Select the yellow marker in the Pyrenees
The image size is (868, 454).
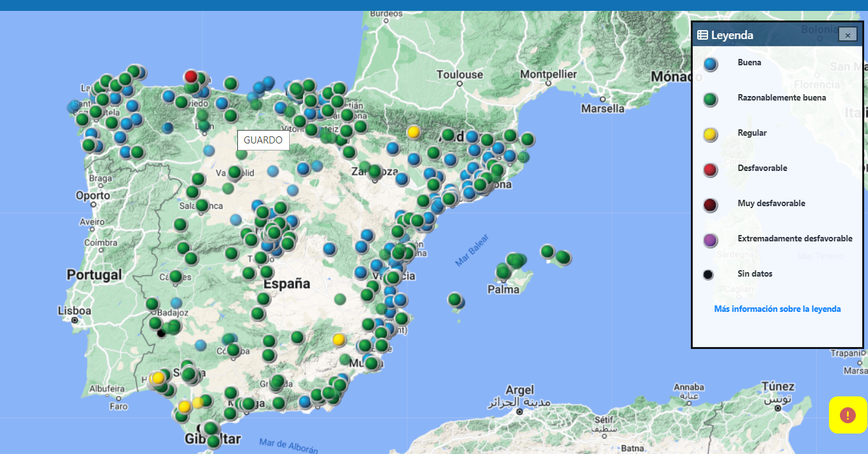(413, 132)
